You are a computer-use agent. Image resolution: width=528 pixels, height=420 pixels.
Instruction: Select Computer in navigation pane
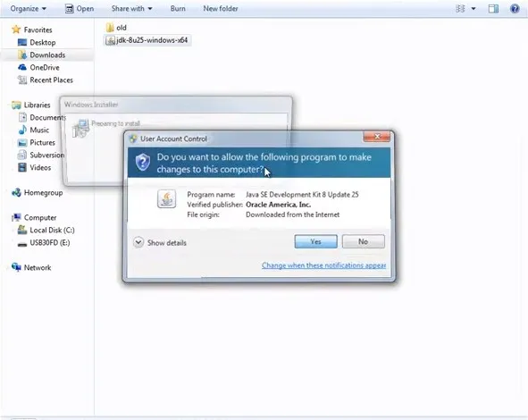pos(40,217)
